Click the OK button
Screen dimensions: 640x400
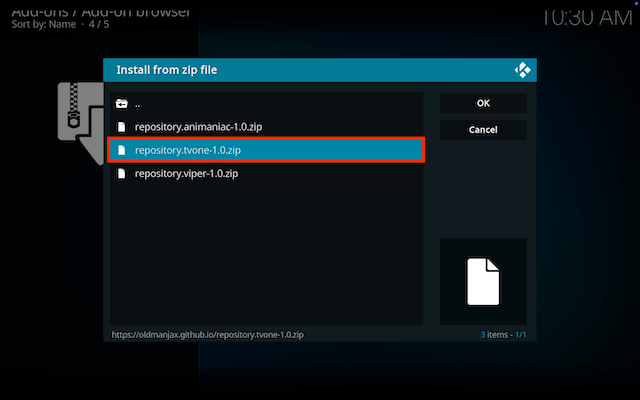point(483,103)
